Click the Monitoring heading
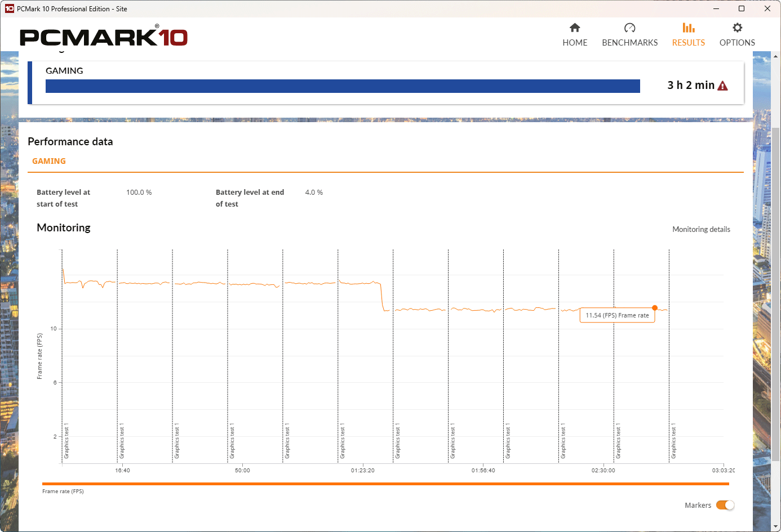781x532 pixels. pyautogui.click(x=64, y=227)
